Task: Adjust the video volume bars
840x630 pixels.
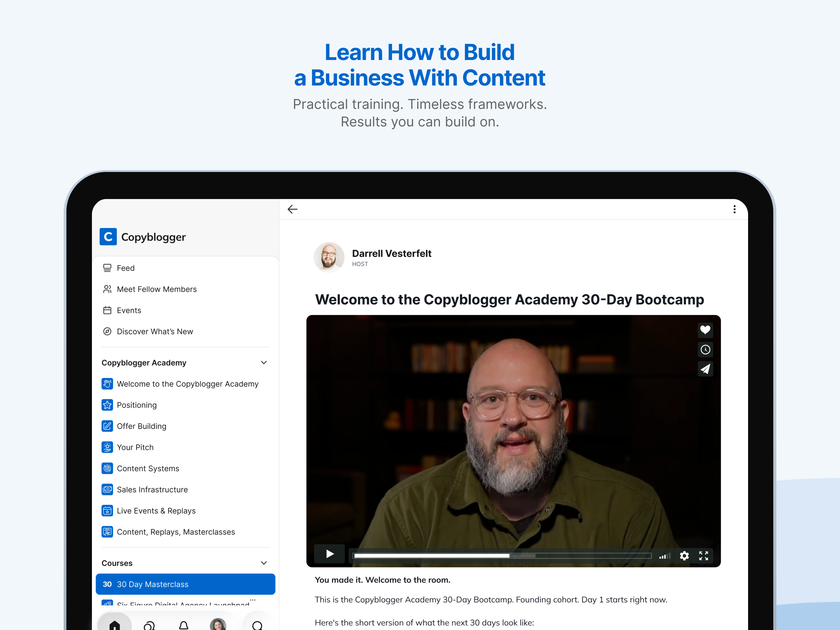Action: [x=664, y=556]
